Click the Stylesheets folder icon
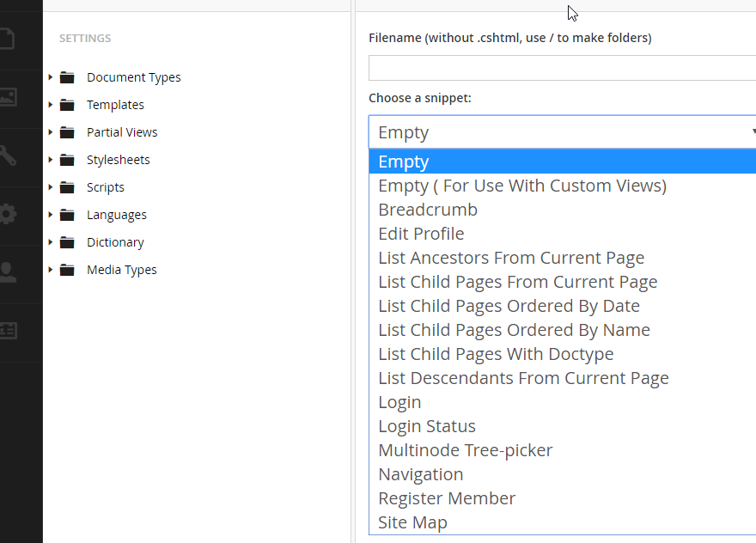This screenshot has height=543, width=756. point(67,160)
